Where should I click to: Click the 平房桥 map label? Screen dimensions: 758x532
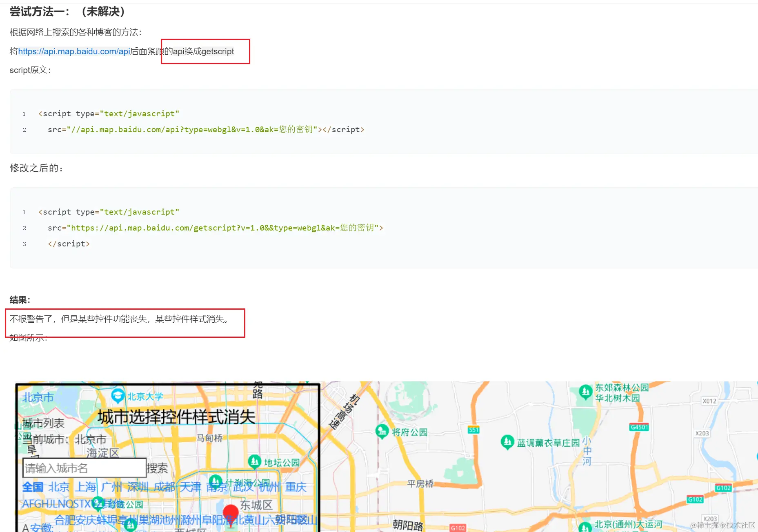420,484
